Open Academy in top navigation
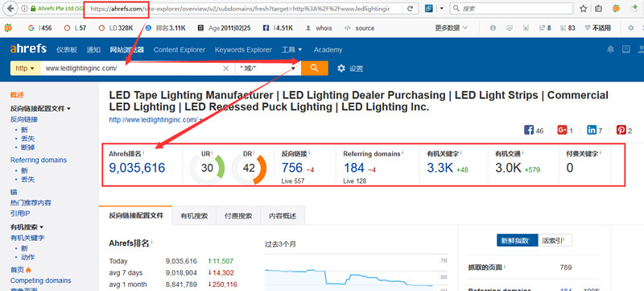Screen dimensions: 644x291 click(x=328, y=50)
